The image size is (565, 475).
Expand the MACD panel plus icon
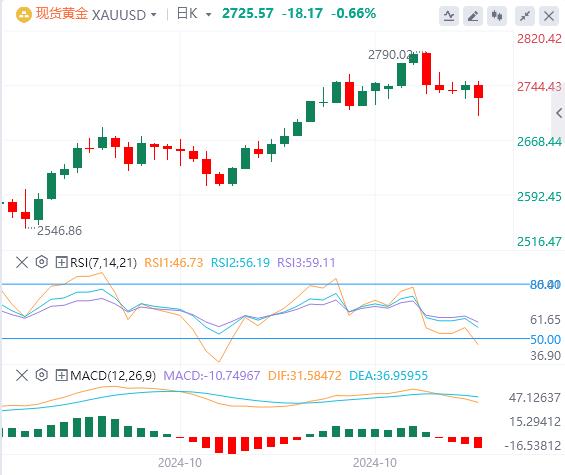61,375
